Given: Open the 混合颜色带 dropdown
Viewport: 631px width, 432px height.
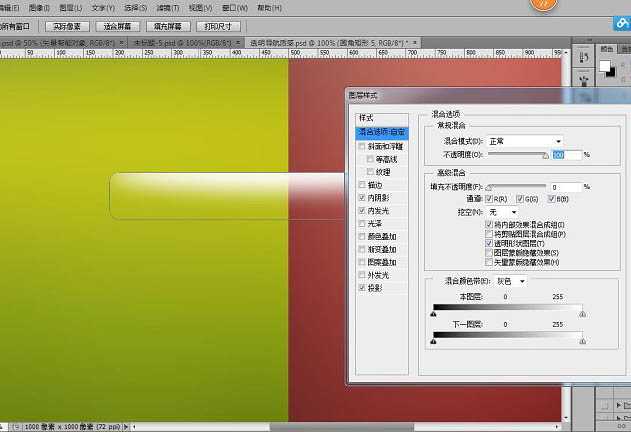Looking at the screenshot, I should coord(512,281).
